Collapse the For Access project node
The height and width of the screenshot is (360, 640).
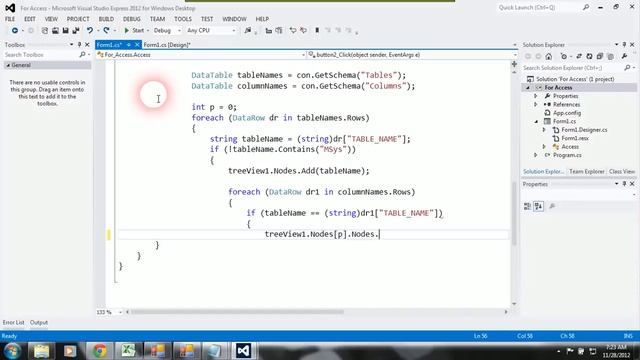[x=528, y=88]
